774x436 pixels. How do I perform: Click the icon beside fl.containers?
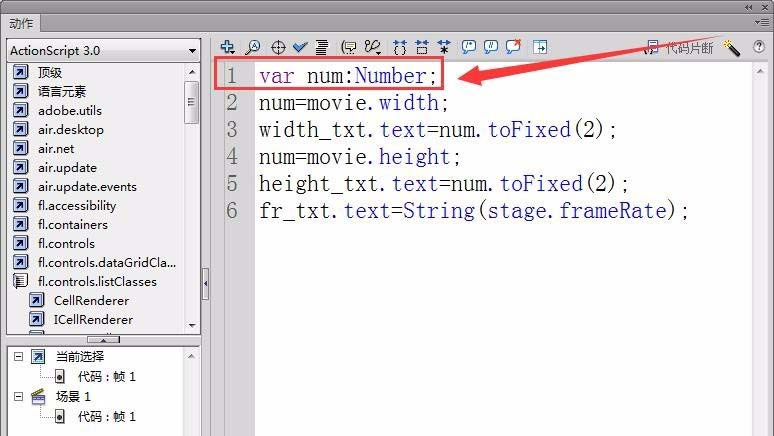20,224
